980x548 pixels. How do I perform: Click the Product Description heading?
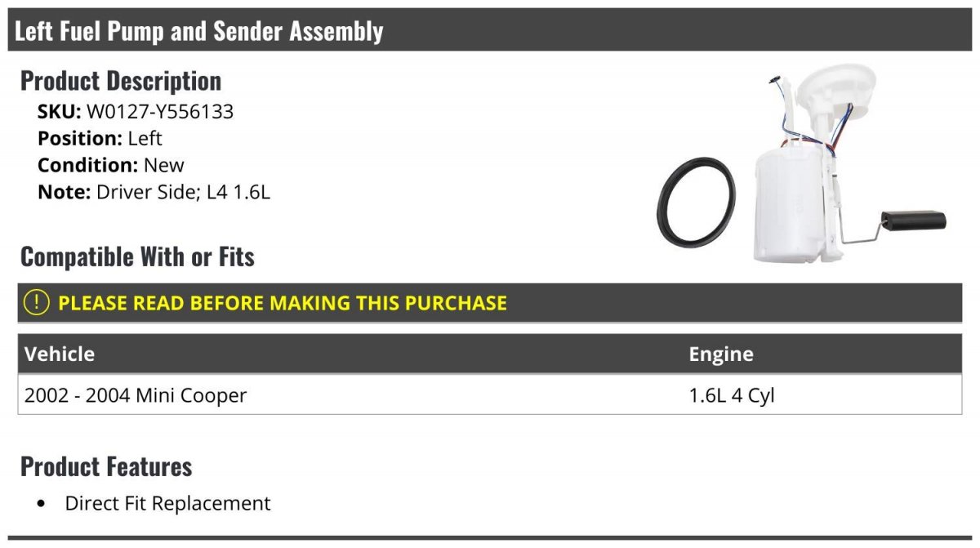tap(121, 81)
